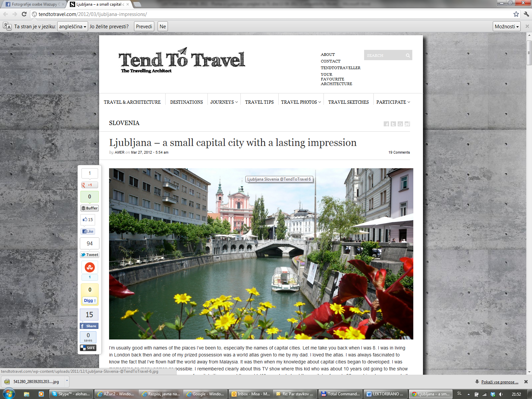
Task: Type in the site Search field
Action: pos(384,56)
